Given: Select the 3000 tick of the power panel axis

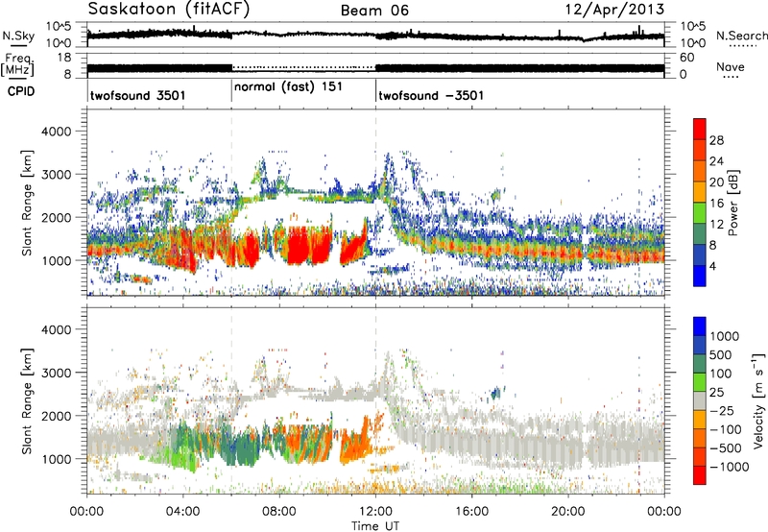Looking at the screenshot, I should 56,175.
